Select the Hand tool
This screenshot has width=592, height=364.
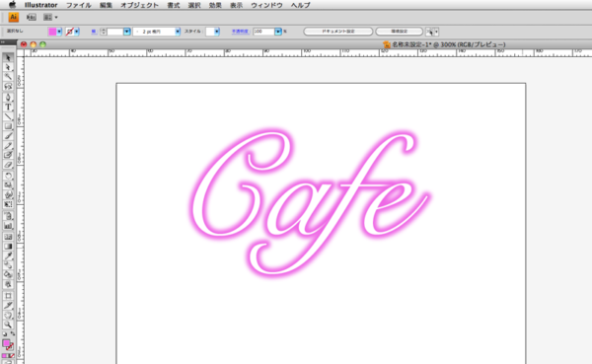click(x=8, y=315)
